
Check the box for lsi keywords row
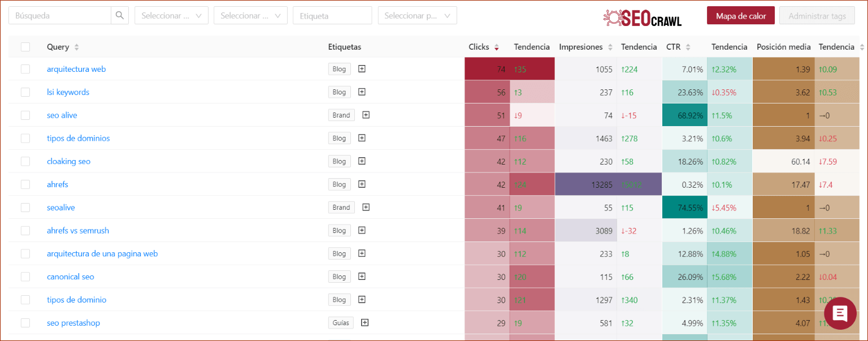25,92
